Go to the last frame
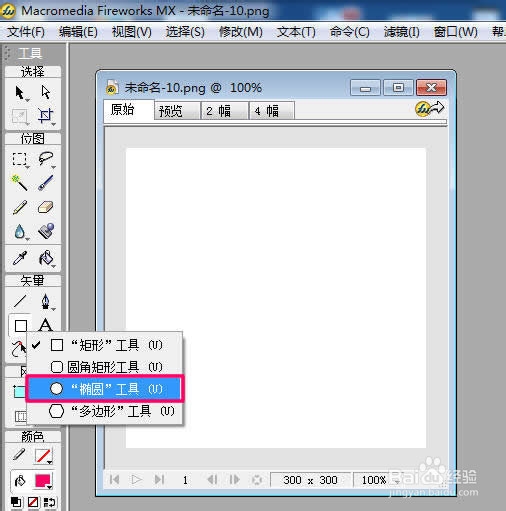The width and height of the screenshot is (506, 511). pyautogui.click(x=159, y=480)
